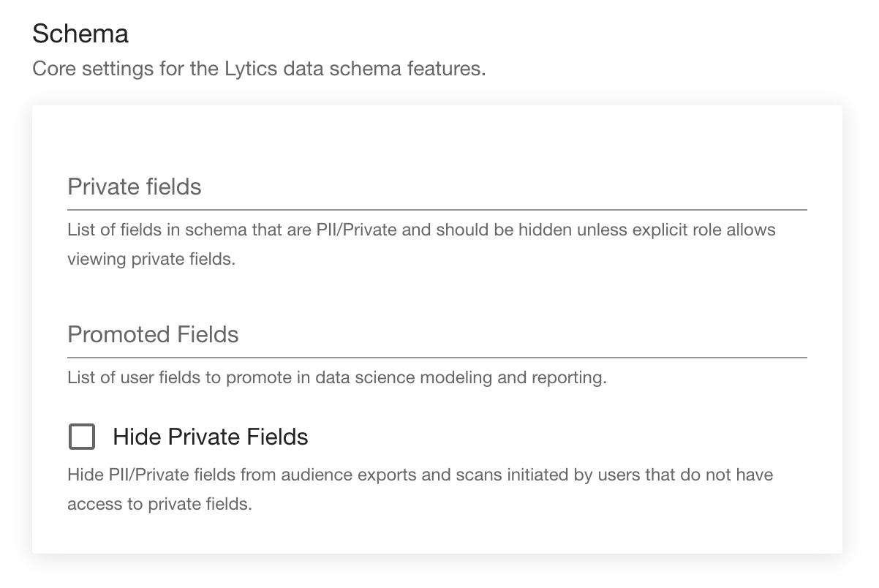Click the underline beneath Promoted Fields
This screenshot has height=588, width=879.
point(437,358)
